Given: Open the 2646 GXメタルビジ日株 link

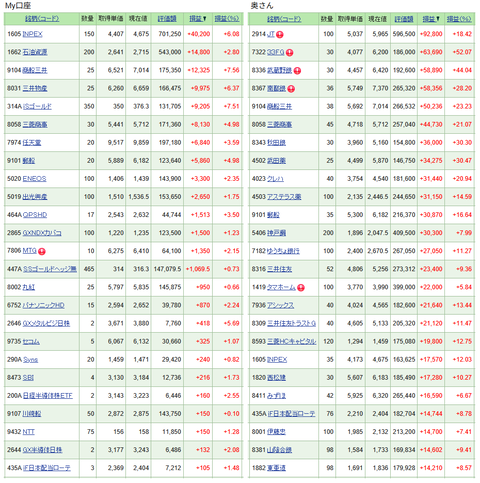Looking at the screenshot, I should 46,323.
